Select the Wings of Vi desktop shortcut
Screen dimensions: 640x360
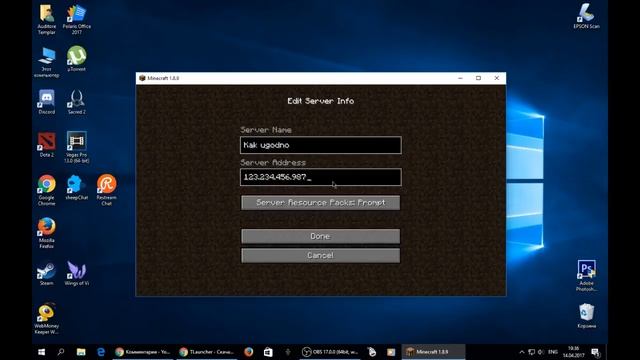click(x=77, y=273)
